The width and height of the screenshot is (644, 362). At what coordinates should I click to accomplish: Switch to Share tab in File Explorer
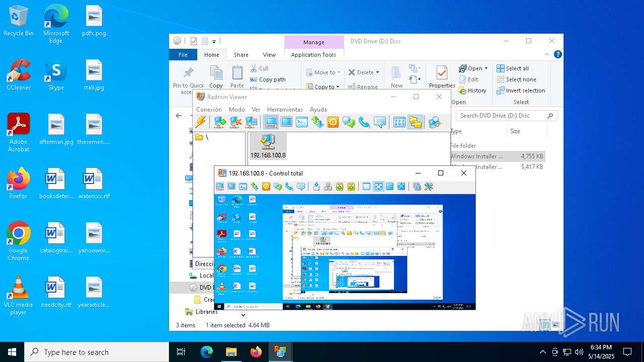[241, 55]
